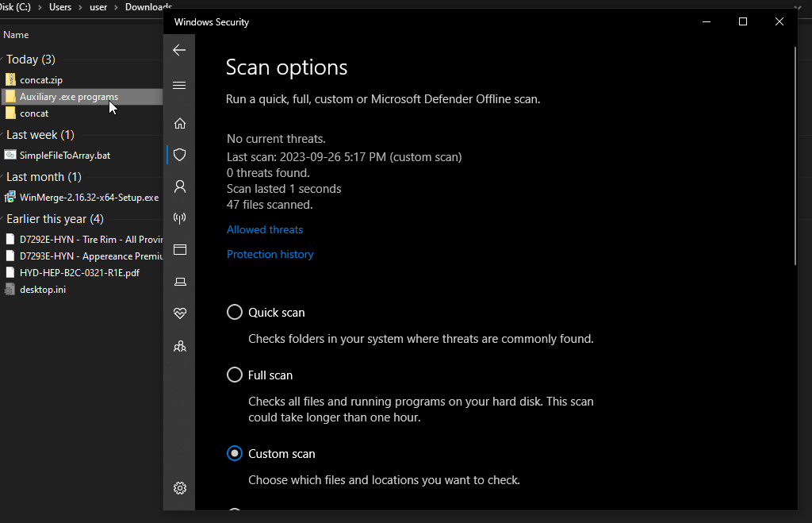Select the Auxiliary .exe programs folder name

coord(69,96)
